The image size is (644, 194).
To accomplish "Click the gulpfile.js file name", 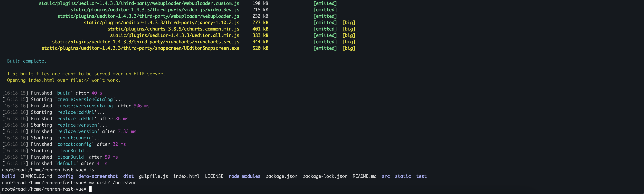I will point(154,176).
